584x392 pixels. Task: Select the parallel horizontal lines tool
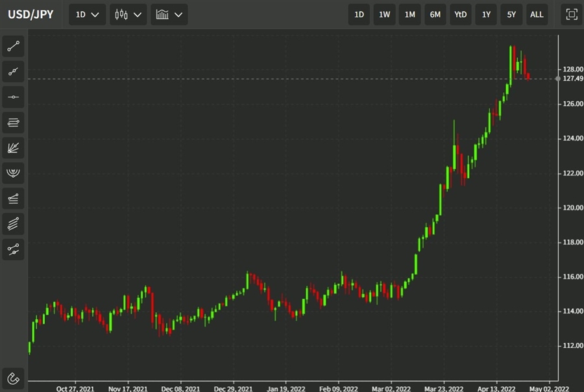14,122
